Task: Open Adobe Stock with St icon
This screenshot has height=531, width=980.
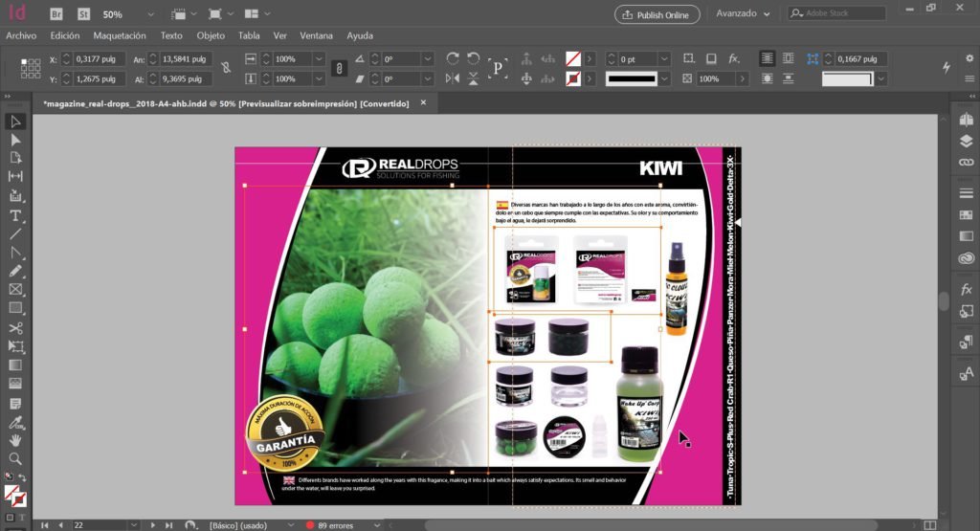Action: 84,13
